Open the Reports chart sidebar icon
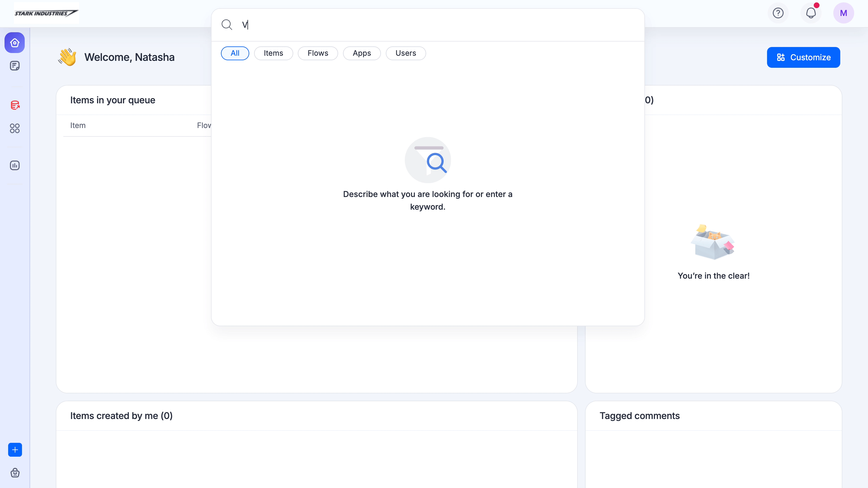Screen dimensions: 868x488 [14, 165]
